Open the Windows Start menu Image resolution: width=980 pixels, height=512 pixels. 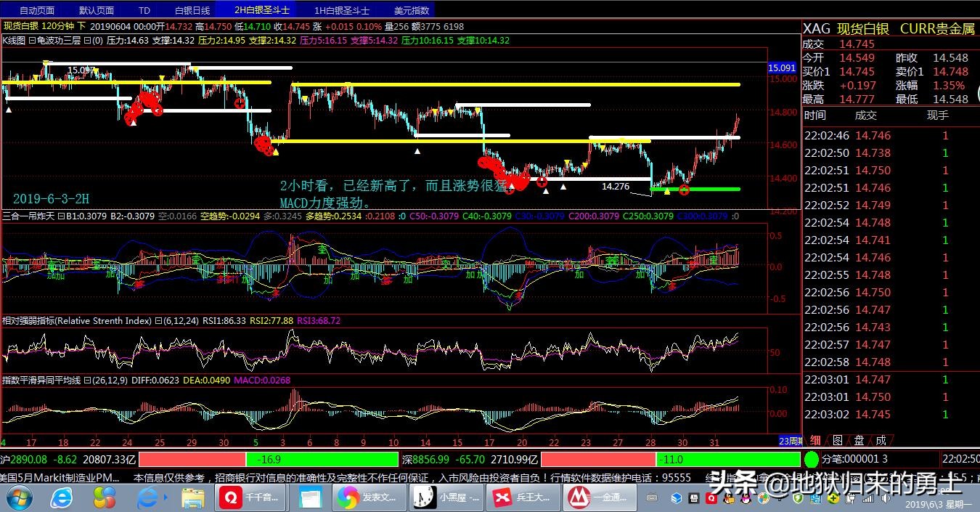20,497
